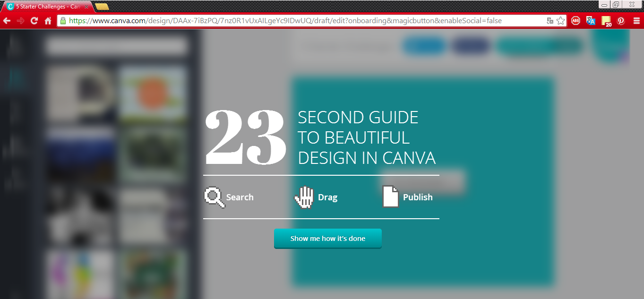
Task: Click the green padlock site security icon
Action: 63,21
